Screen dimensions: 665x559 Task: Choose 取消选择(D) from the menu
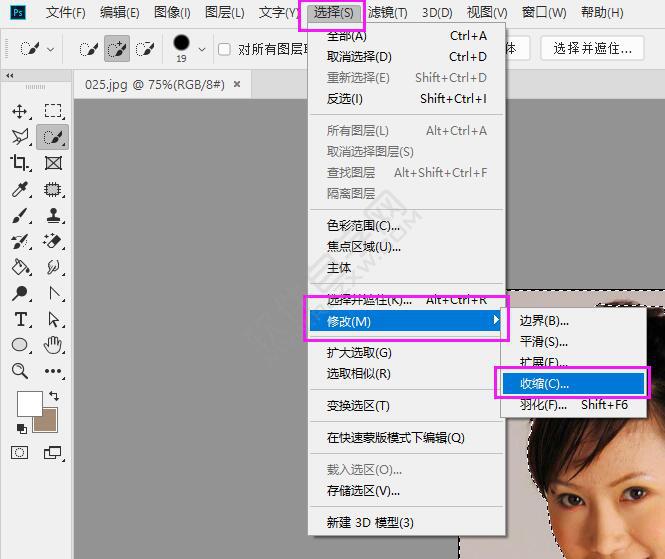pyautogui.click(x=406, y=56)
